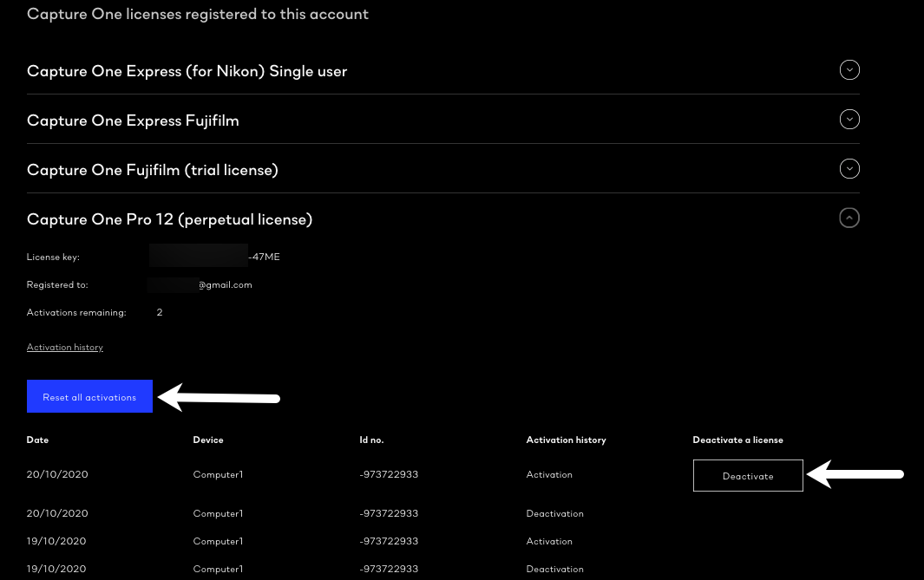Screen dimensions: 924x580
Task: Click the activations remaining value '2'
Action: 160,313
